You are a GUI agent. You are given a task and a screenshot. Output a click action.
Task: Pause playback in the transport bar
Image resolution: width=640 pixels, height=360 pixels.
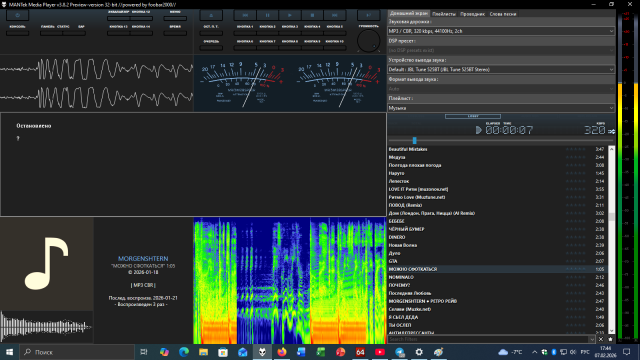pos(267,15)
